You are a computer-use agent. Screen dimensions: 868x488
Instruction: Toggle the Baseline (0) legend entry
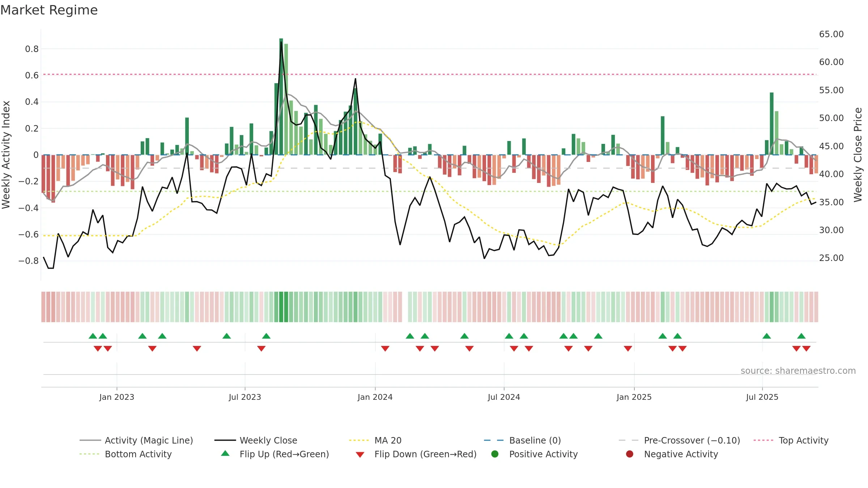522,440
